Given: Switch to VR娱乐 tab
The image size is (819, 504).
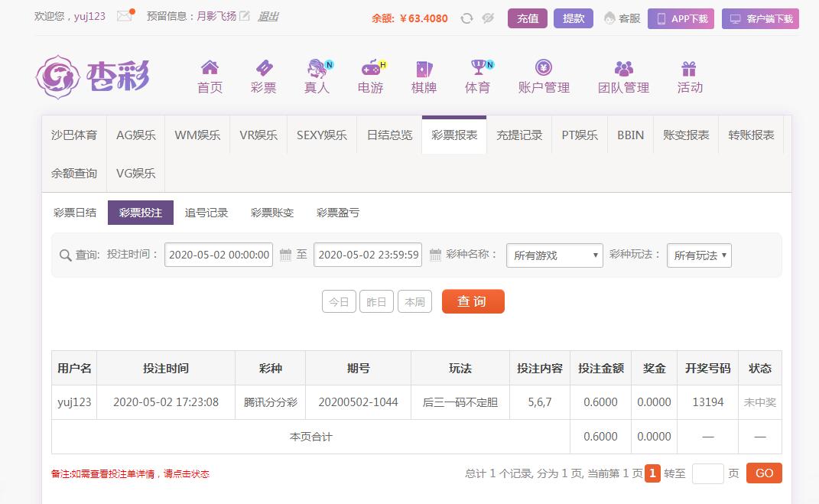Looking at the screenshot, I should tap(258, 135).
